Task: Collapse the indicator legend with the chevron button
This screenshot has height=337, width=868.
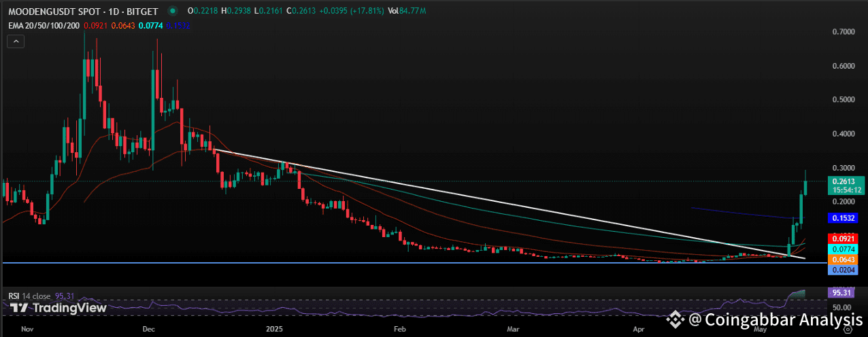Action: pyautogui.click(x=16, y=41)
